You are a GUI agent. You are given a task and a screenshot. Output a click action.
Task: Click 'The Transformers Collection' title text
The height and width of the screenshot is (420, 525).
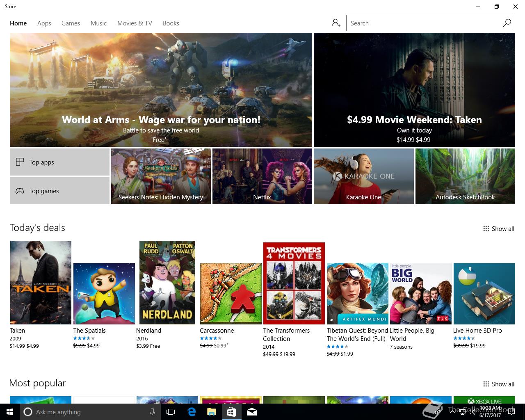tap(286, 335)
